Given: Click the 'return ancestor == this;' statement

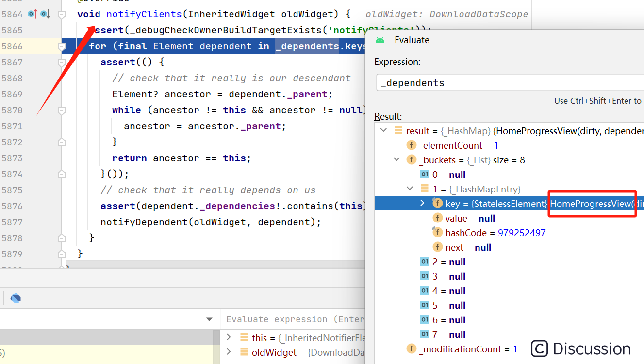Looking at the screenshot, I should (182, 158).
